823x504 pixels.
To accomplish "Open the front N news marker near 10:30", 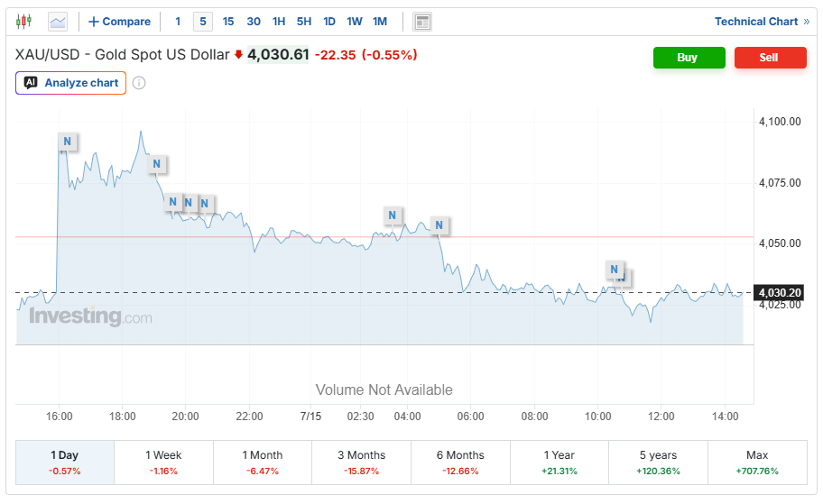I will (x=615, y=270).
